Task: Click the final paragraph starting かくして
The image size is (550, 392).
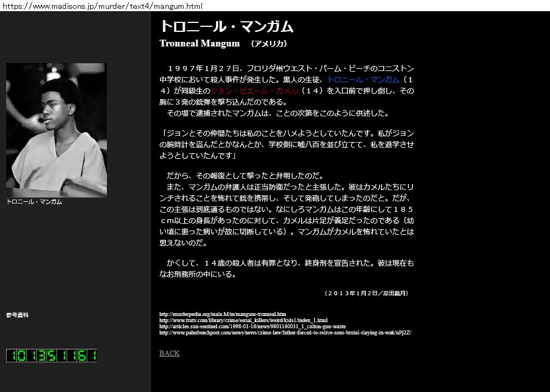Action: [286, 268]
